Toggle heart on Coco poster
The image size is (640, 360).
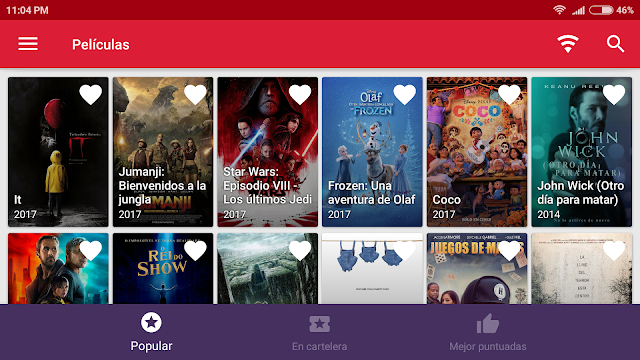coord(509,95)
